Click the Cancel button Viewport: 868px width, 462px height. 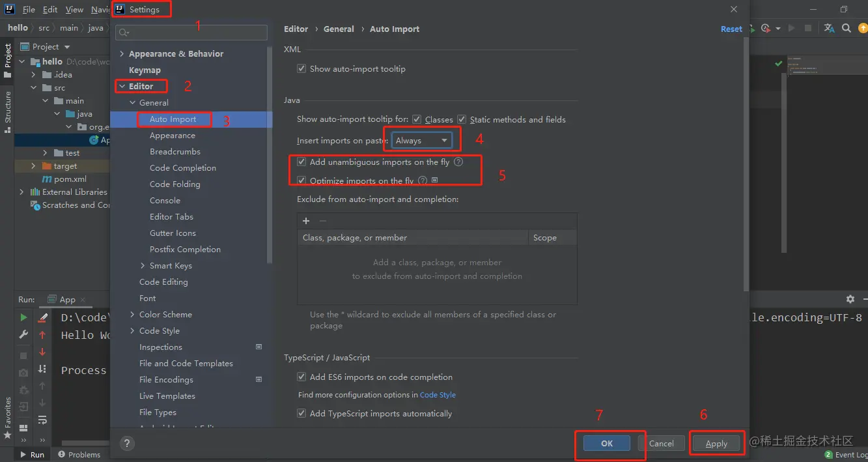click(x=662, y=443)
